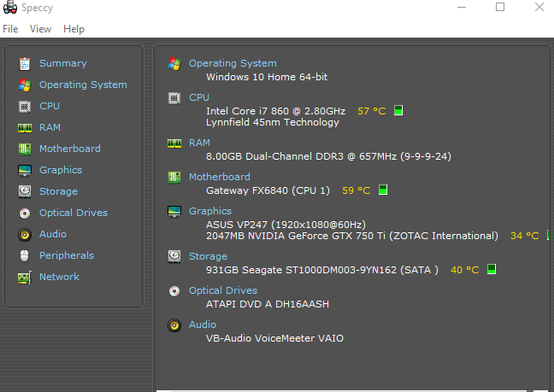This screenshot has width=554, height=392.
Task: Click the Optical Drives disc icon in sidebar
Action: point(25,213)
